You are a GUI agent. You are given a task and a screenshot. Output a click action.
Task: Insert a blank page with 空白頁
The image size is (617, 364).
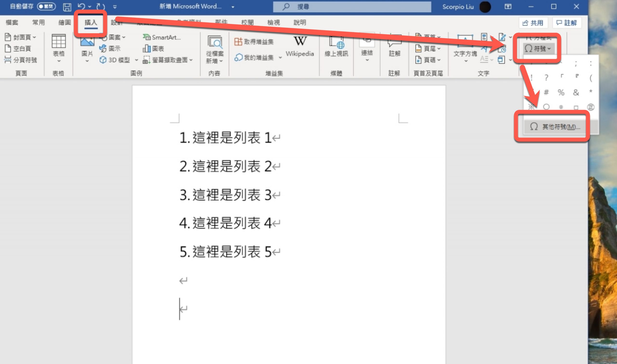(x=18, y=48)
